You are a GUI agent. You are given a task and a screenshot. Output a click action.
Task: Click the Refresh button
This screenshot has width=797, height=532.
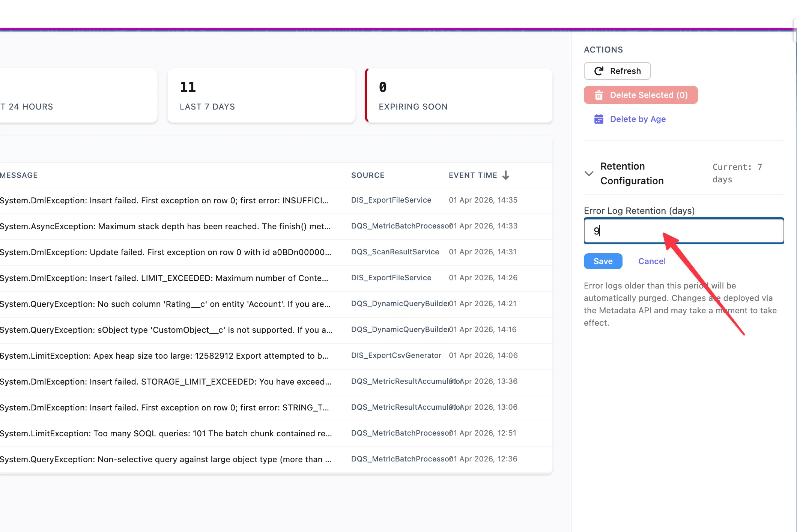[x=617, y=71]
